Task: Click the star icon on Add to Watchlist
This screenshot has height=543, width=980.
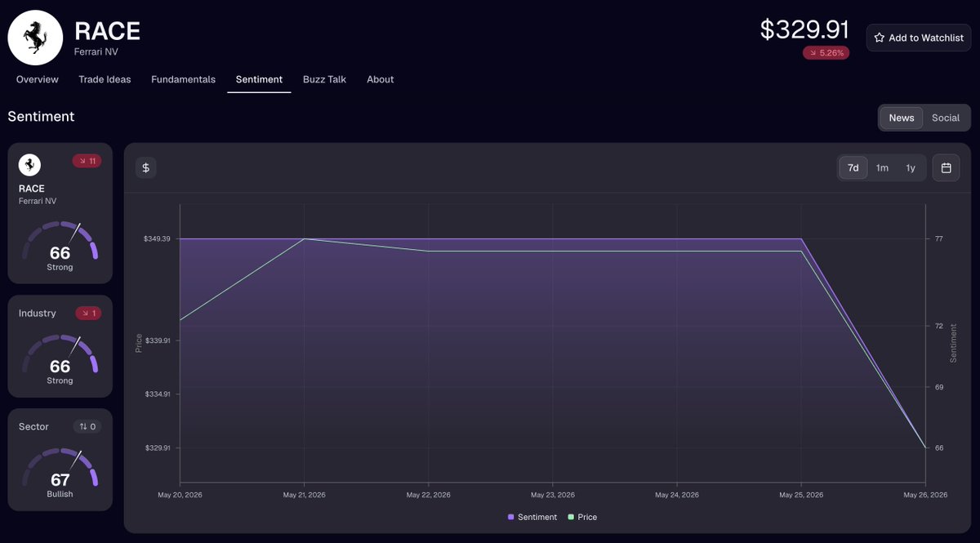Action: pos(879,38)
